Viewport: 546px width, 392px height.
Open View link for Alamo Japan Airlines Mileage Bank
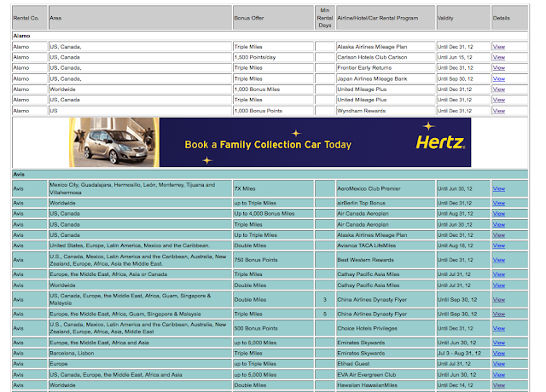pyautogui.click(x=498, y=78)
